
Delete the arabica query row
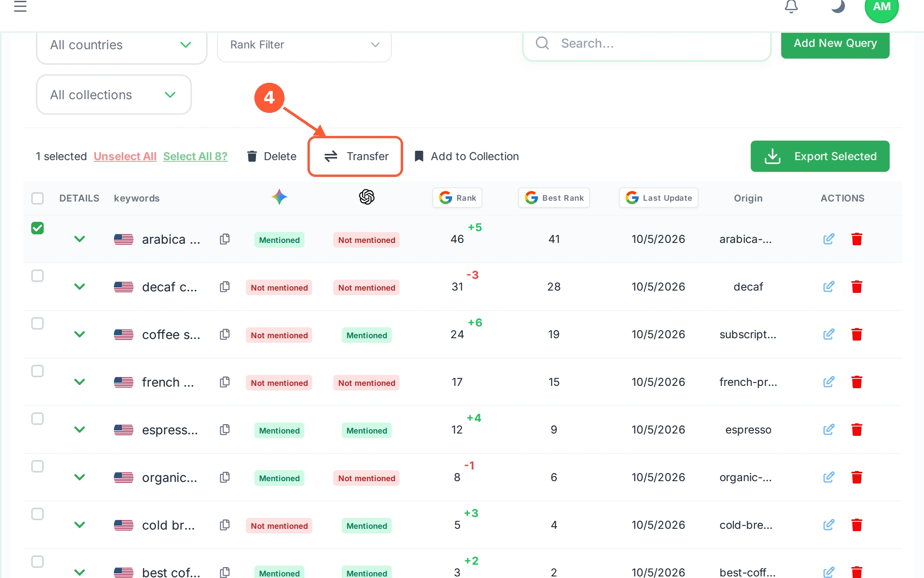pos(857,239)
